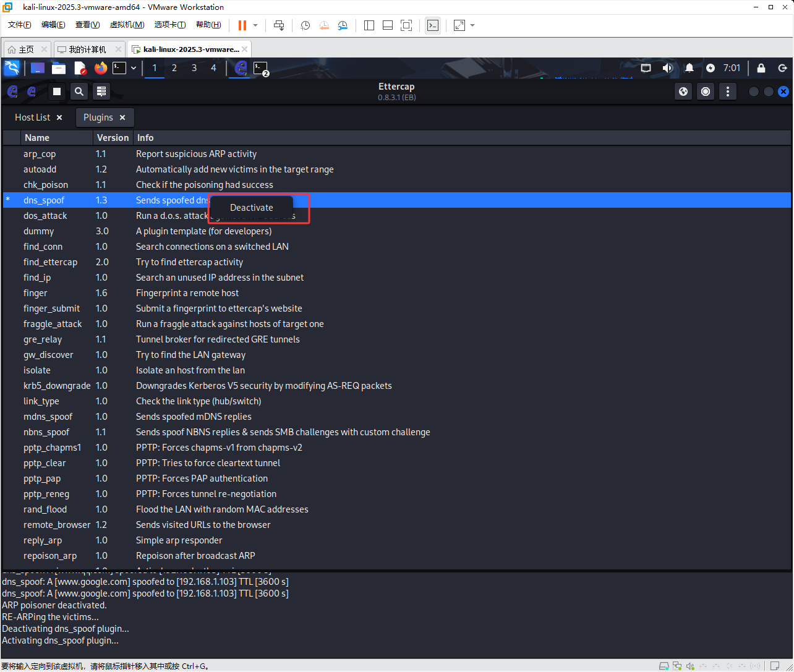The image size is (794, 672).
Task: Switch to the Host List tab
Action: [x=33, y=117]
